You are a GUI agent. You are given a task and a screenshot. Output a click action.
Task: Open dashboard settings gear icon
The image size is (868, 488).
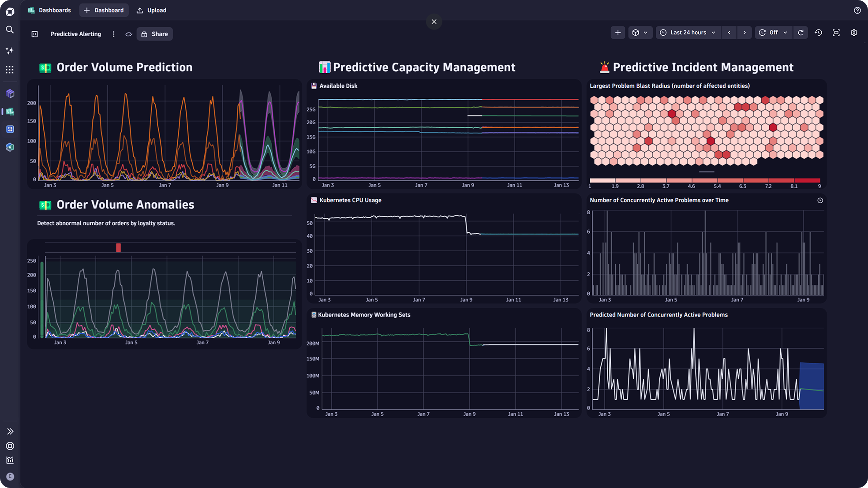854,33
